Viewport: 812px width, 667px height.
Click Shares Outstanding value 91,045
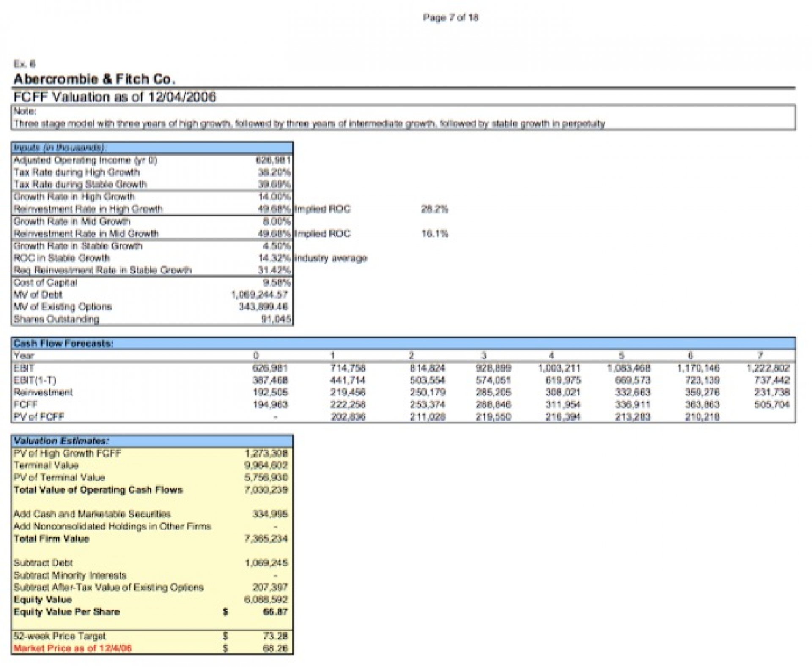(x=277, y=319)
